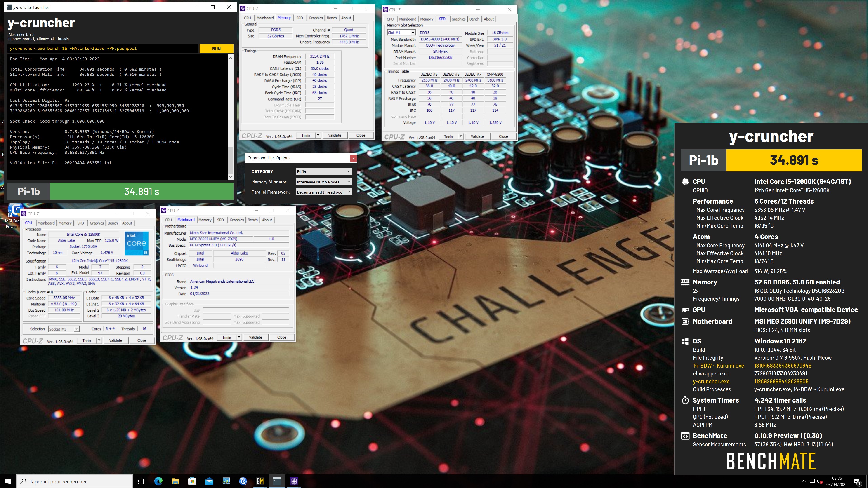Click Close button in CPU-Z CPU window
868x488 pixels.
(x=142, y=340)
